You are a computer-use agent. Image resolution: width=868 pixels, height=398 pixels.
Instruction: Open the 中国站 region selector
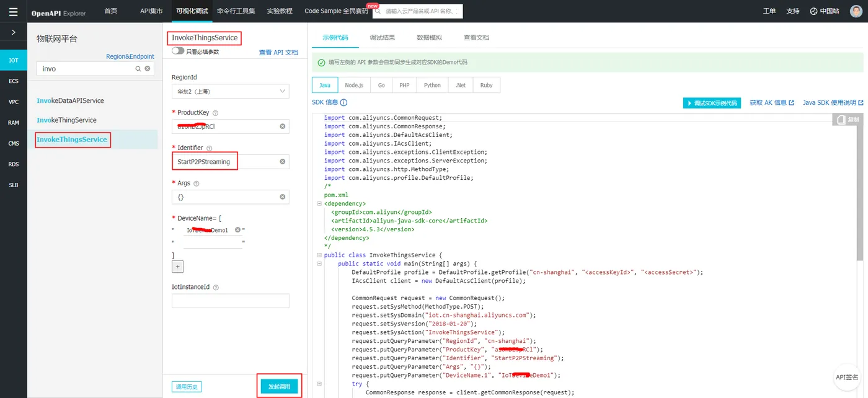(x=824, y=11)
